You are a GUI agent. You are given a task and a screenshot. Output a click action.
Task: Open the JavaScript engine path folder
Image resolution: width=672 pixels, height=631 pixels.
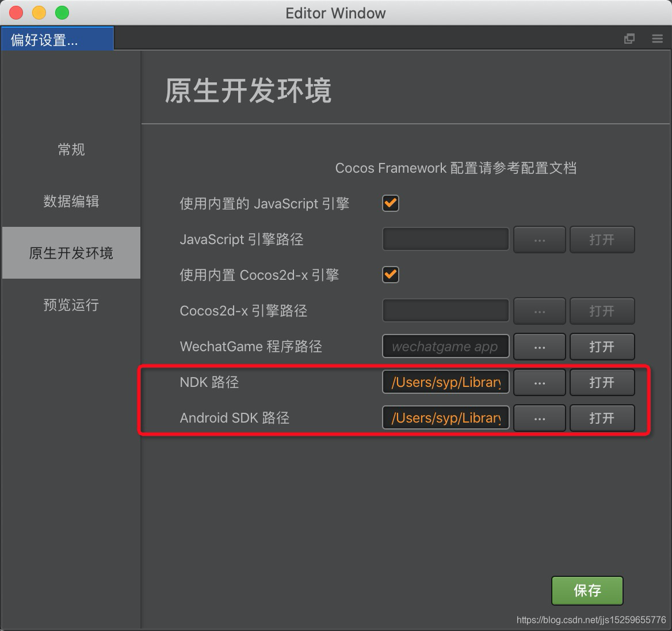pyautogui.click(x=602, y=240)
